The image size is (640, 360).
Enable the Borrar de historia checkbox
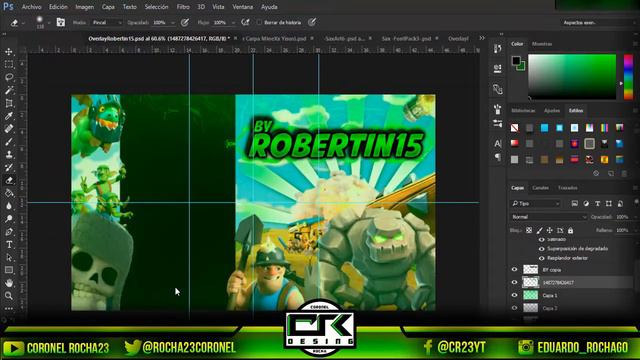point(259,22)
